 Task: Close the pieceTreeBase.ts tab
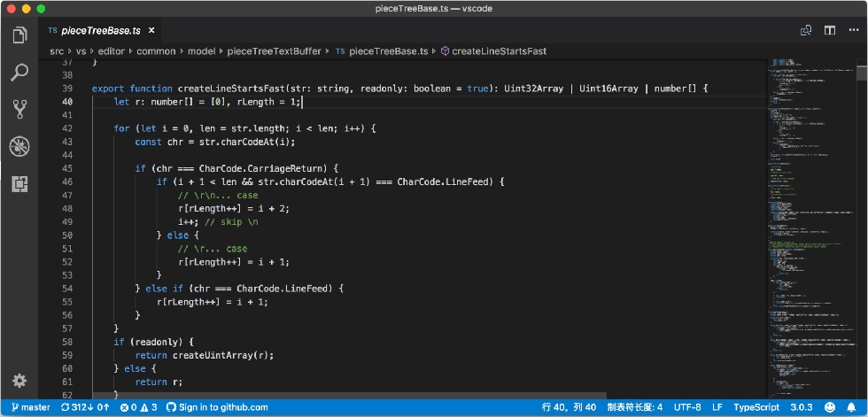(151, 30)
